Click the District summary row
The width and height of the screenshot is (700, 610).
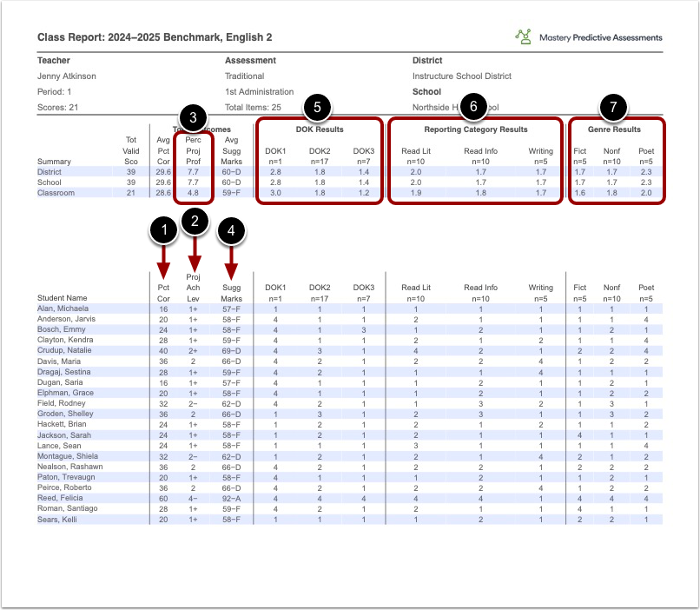(x=50, y=172)
